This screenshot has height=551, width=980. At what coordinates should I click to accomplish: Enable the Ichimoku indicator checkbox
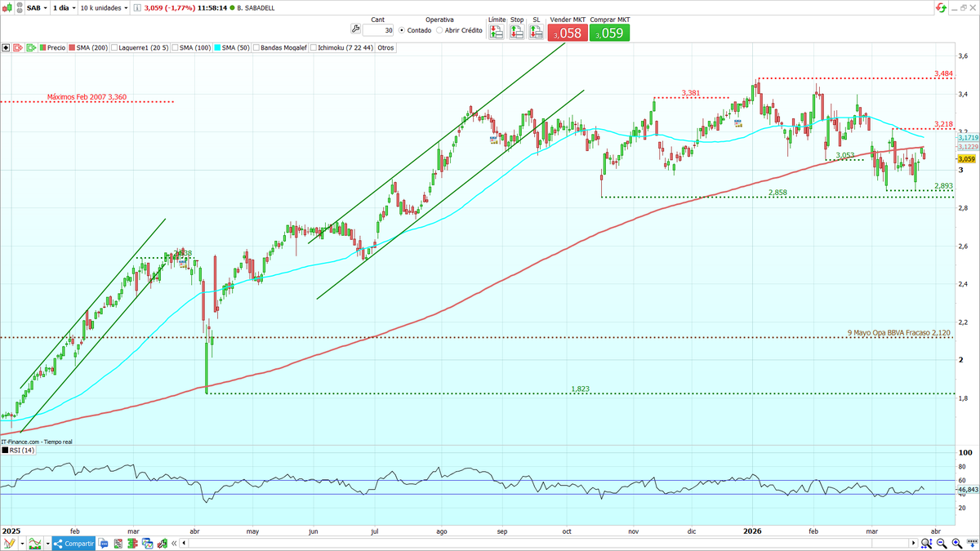tap(313, 47)
